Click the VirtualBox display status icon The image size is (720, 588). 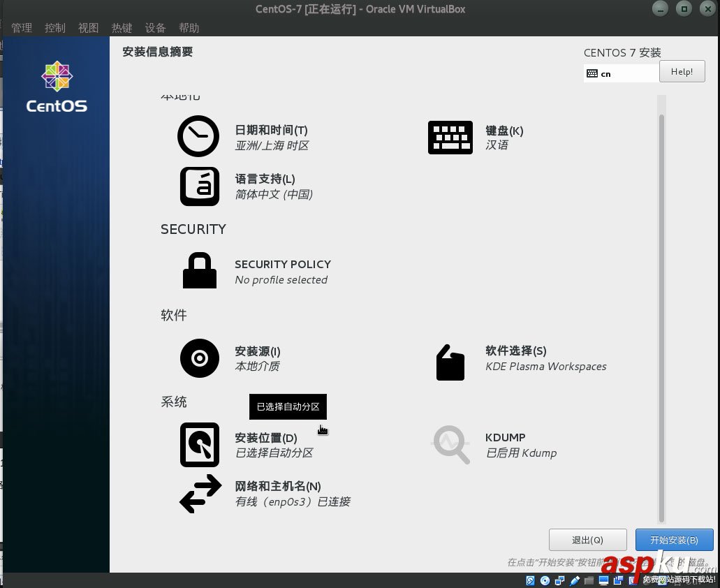(x=603, y=580)
